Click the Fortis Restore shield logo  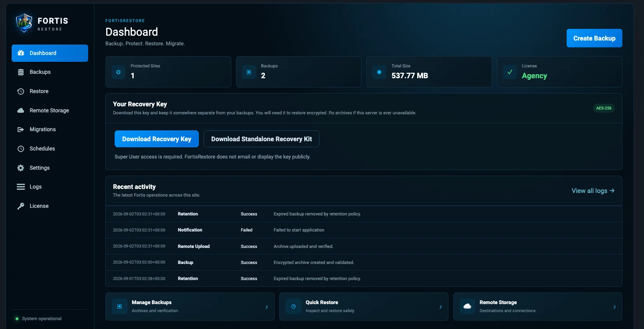(24, 23)
